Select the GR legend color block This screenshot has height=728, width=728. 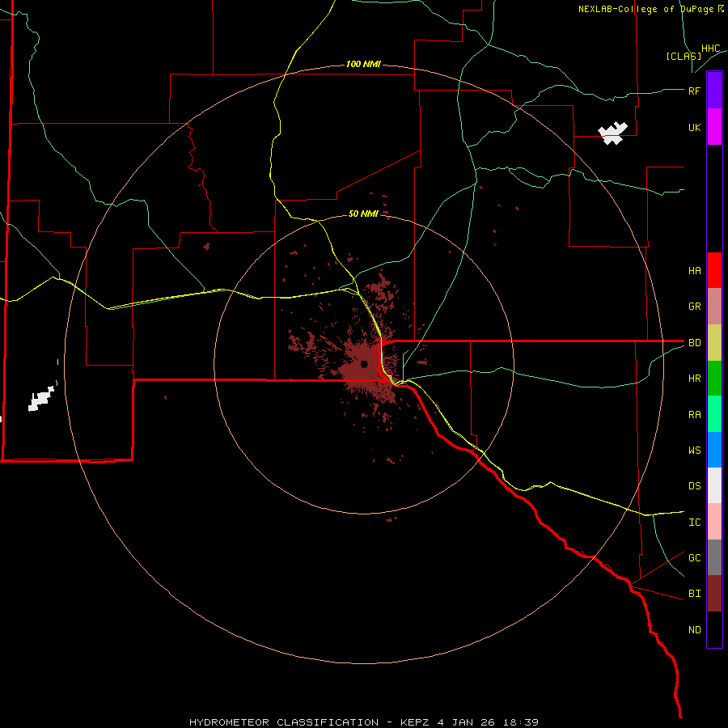[714, 307]
